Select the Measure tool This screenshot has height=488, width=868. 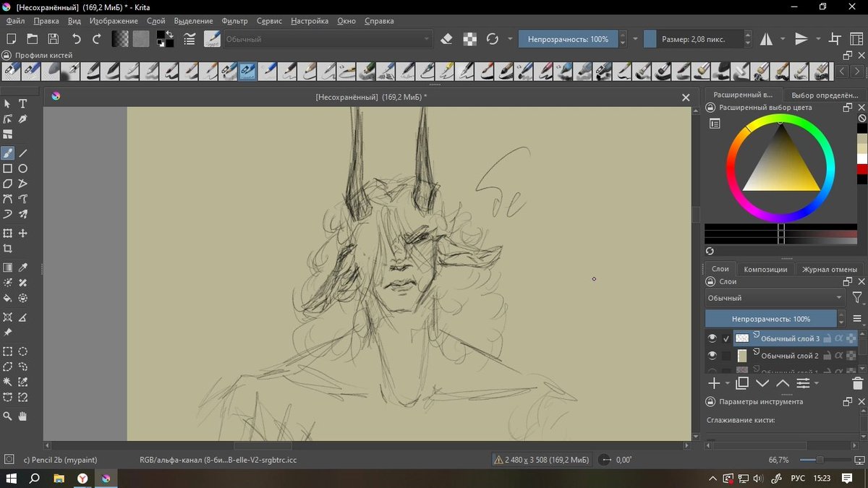tap(23, 317)
